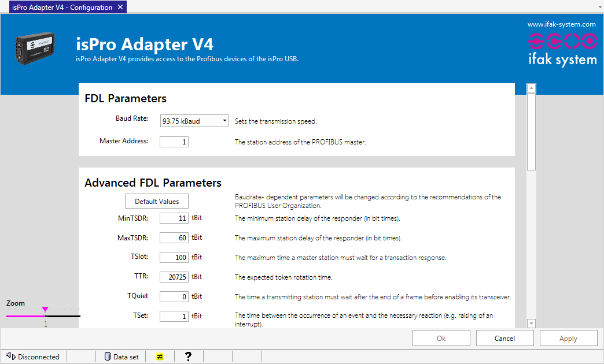Click the isPro adapter device image
Screen dimensions: 604x364
[35, 48]
